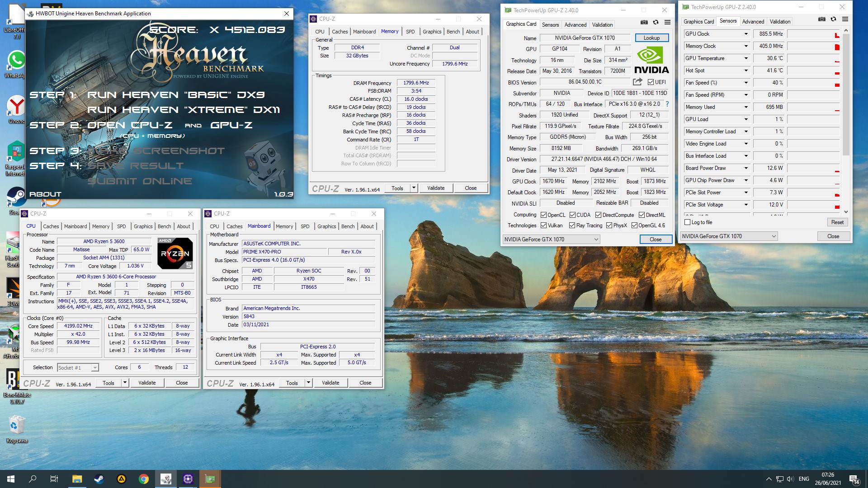Toggle PhysX checkbox
Viewport: 868px width, 488px height.
click(609, 225)
